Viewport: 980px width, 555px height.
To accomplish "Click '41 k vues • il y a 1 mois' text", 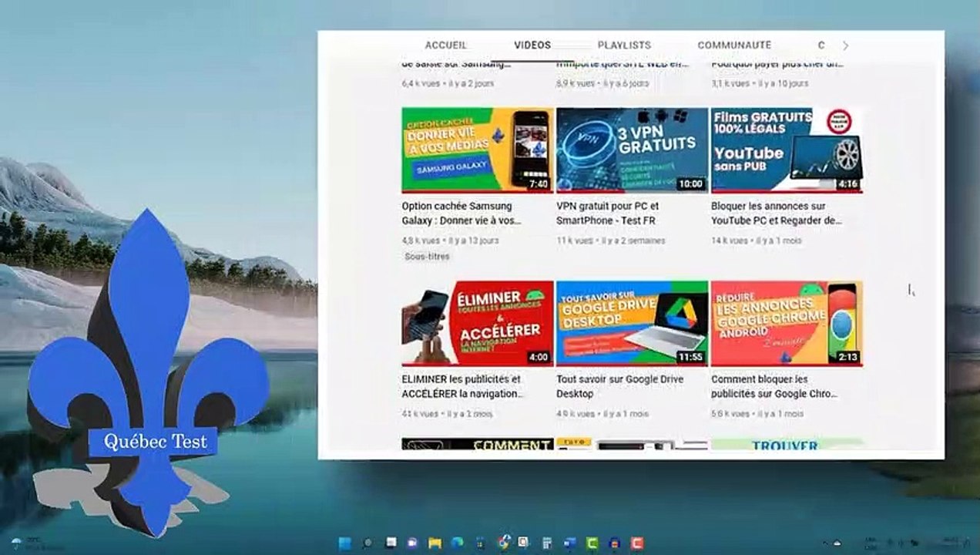I will pyautogui.click(x=447, y=414).
